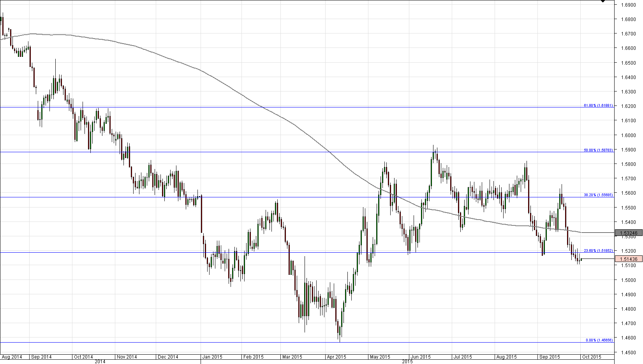Click the 1.5000 price axis label
Screen dimensions: 643x364
pos(629,280)
